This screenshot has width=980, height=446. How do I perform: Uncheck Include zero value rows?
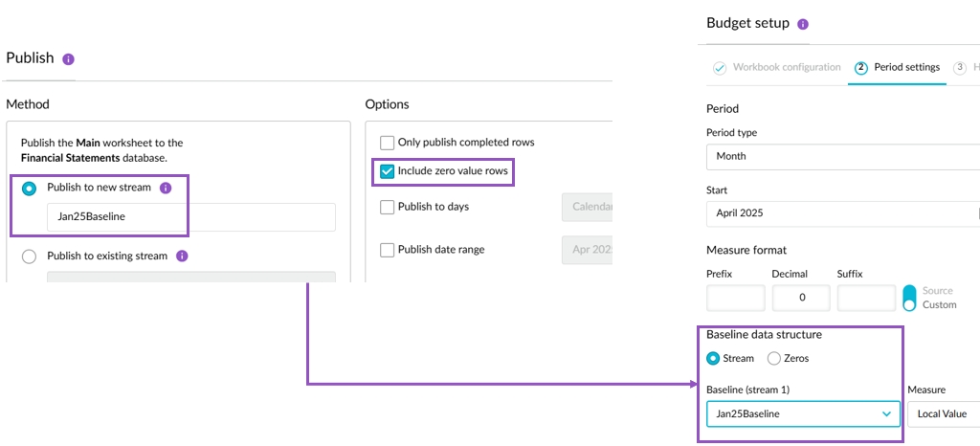coord(388,172)
